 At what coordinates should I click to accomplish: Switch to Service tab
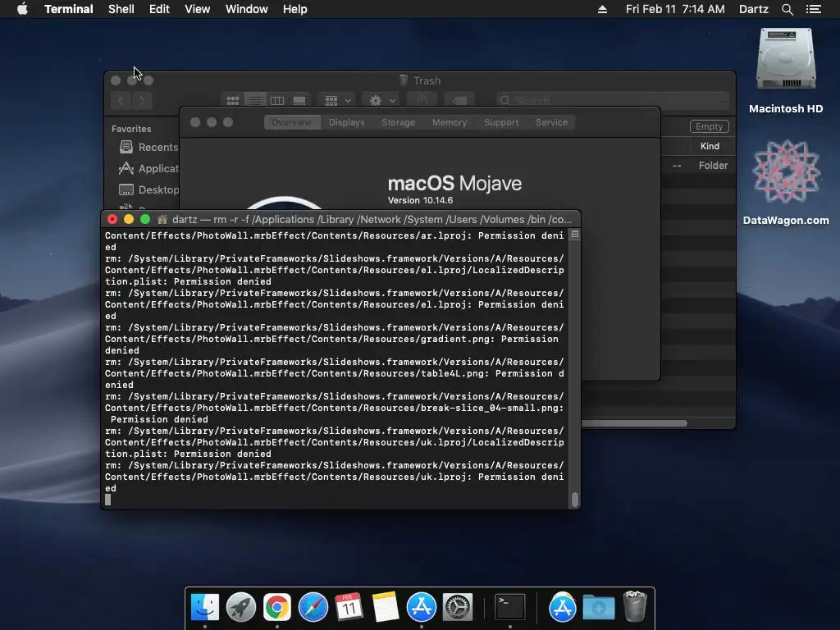551,122
